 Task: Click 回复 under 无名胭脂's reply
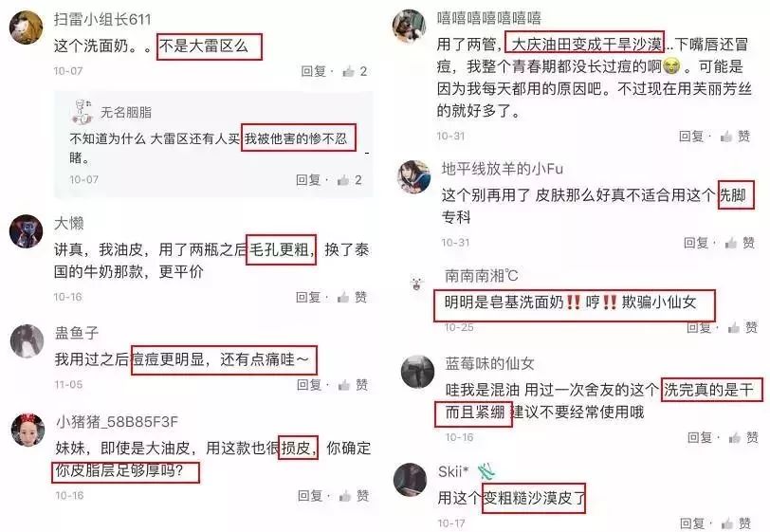[x=308, y=180]
